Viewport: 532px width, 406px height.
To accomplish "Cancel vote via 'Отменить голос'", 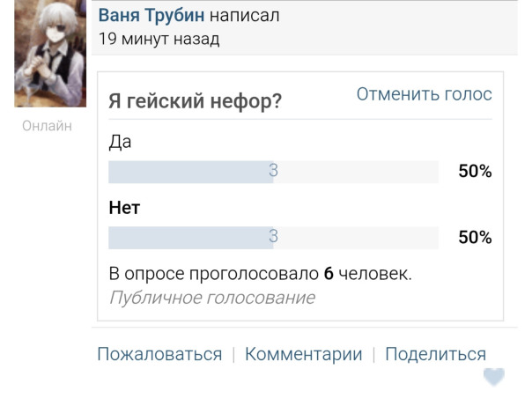I will pyautogui.click(x=425, y=94).
